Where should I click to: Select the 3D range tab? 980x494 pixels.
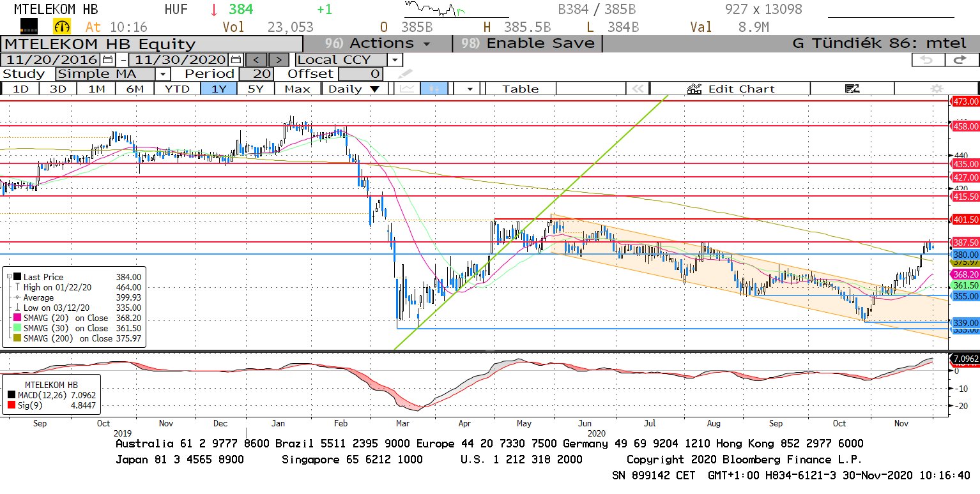[x=58, y=89]
